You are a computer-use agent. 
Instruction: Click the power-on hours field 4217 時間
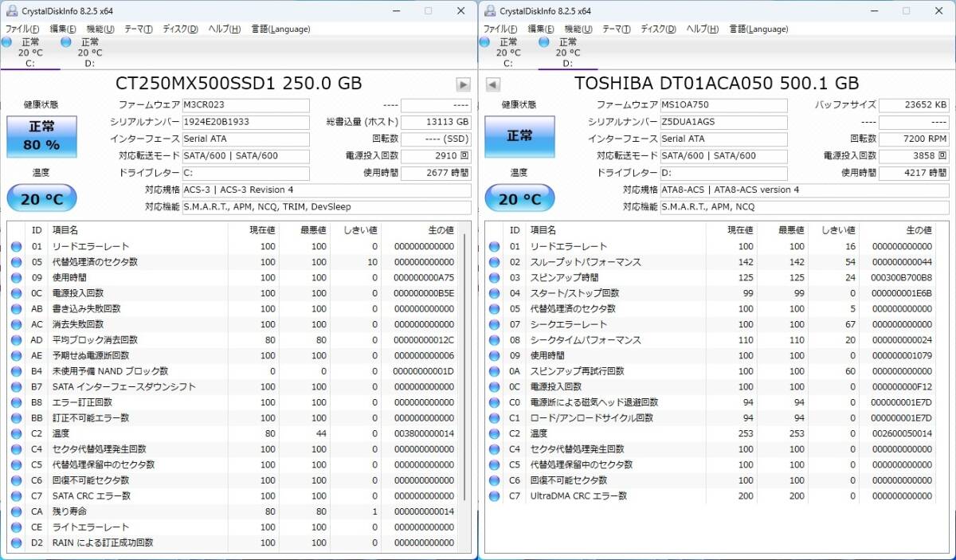(914, 173)
